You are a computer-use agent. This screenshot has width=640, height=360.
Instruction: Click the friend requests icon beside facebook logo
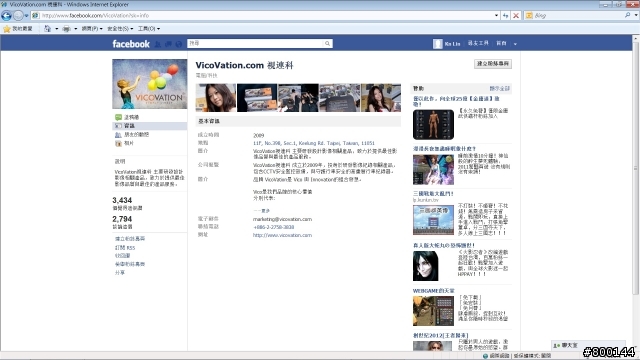point(158,44)
